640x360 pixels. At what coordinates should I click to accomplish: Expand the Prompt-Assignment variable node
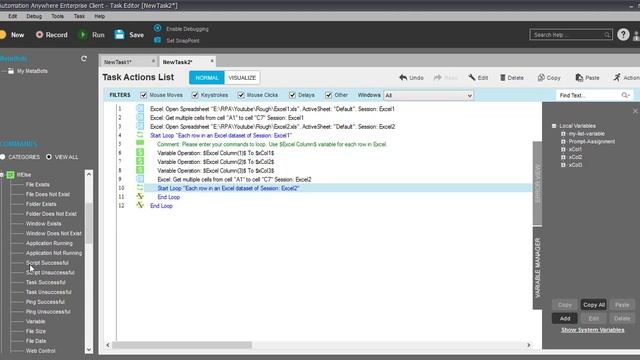tap(563, 142)
